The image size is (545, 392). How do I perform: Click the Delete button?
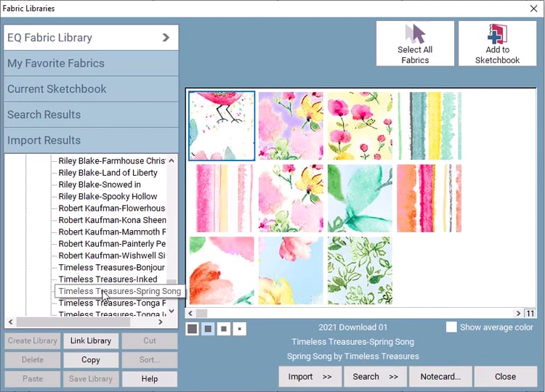32,360
